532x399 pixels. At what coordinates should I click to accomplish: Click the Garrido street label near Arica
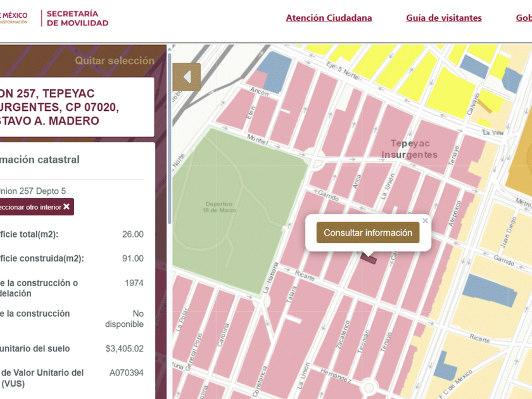[x=329, y=195]
